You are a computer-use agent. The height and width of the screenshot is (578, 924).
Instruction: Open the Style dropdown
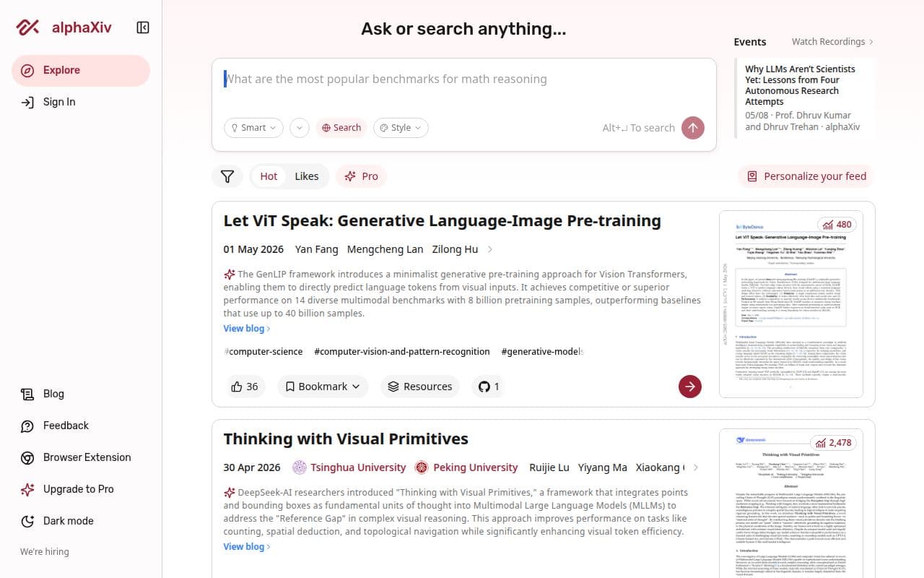pos(401,128)
